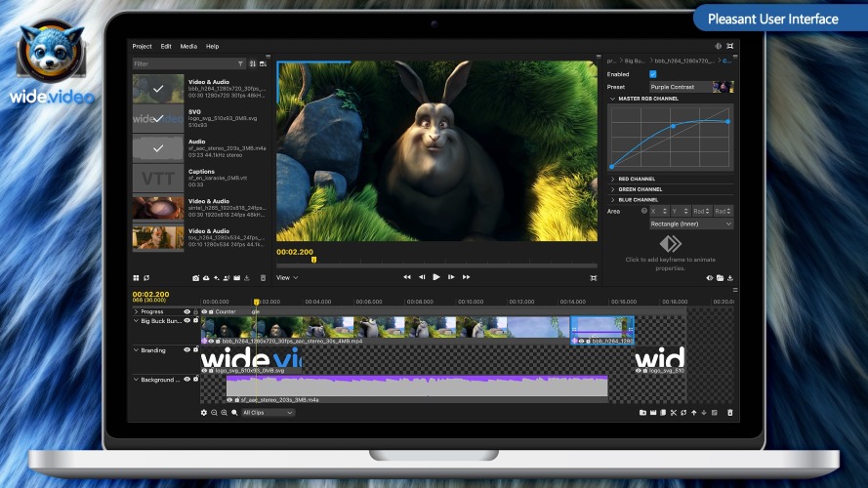Open the Edit menu
This screenshot has height=488, width=868.
click(x=166, y=47)
